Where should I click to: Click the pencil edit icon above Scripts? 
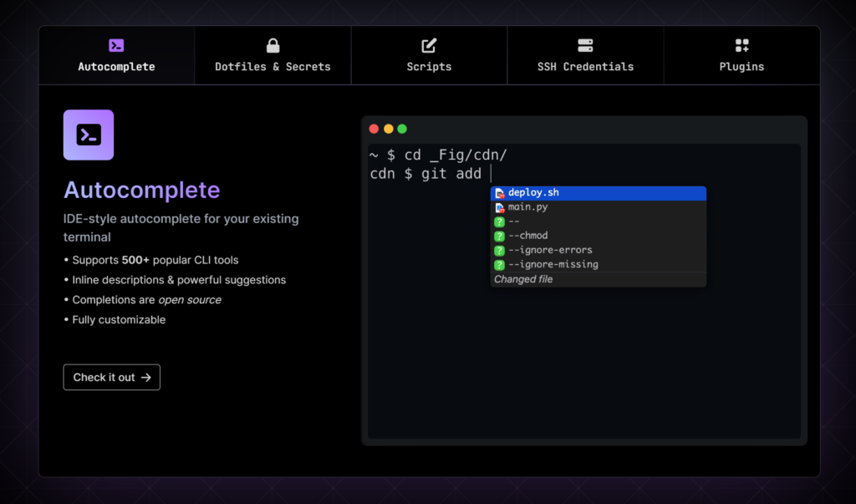(x=429, y=46)
